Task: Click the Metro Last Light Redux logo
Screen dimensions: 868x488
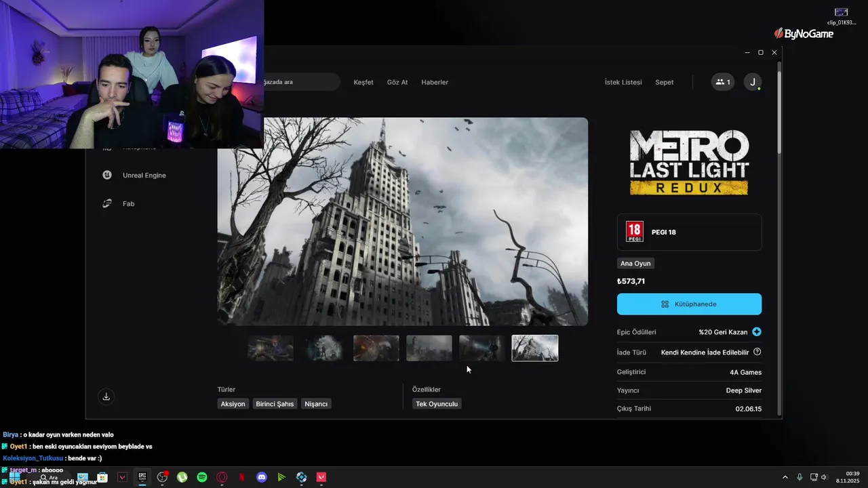Action: pos(689,162)
